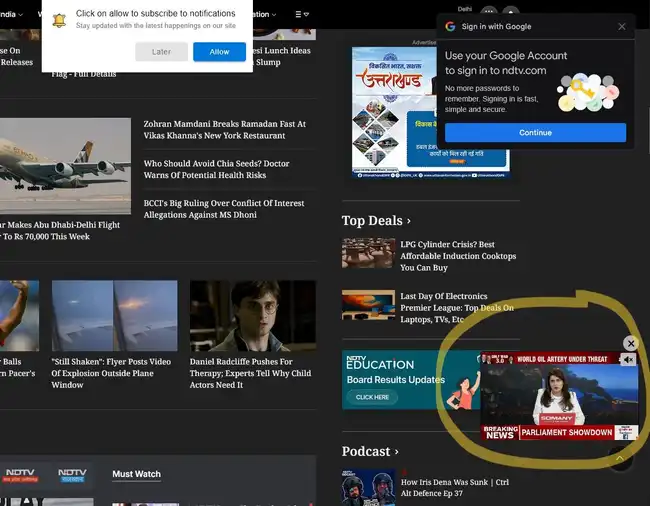
Task: Open the hamburger more-menu in navbar
Action: pyautogui.click(x=302, y=14)
